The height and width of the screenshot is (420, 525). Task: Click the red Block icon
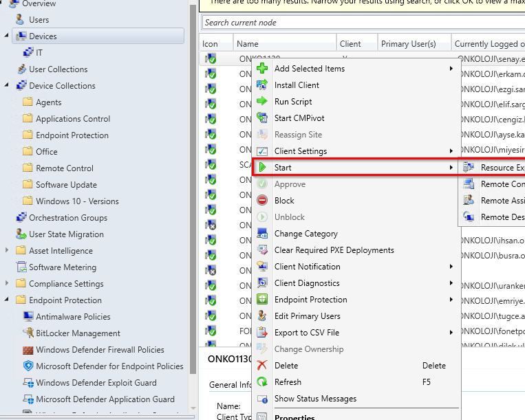pyautogui.click(x=262, y=200)
